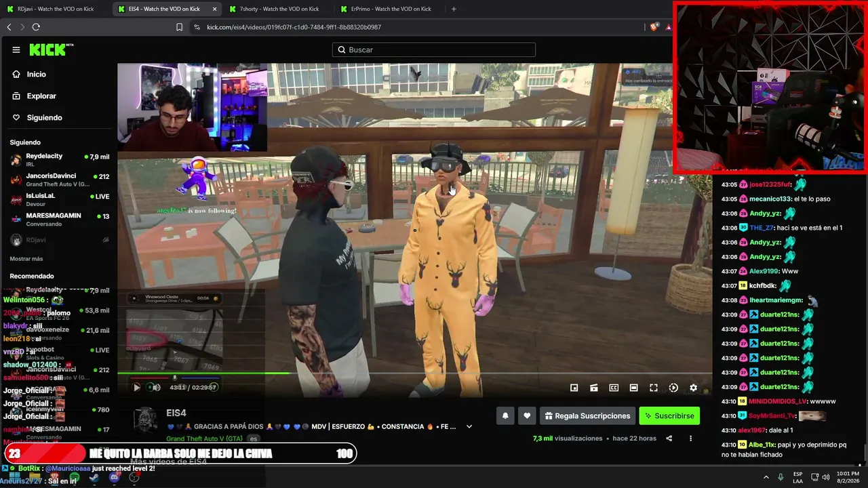Viewport: 868px width, 488px height.
Task: Open IsLuisLaL channel in Siguiendo list
Action: point(60,199)
